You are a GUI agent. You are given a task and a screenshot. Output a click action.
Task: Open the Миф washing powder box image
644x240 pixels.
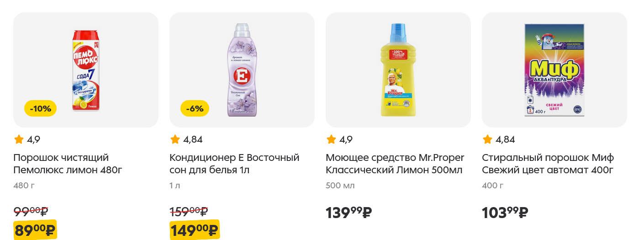(x=554, y=70)
